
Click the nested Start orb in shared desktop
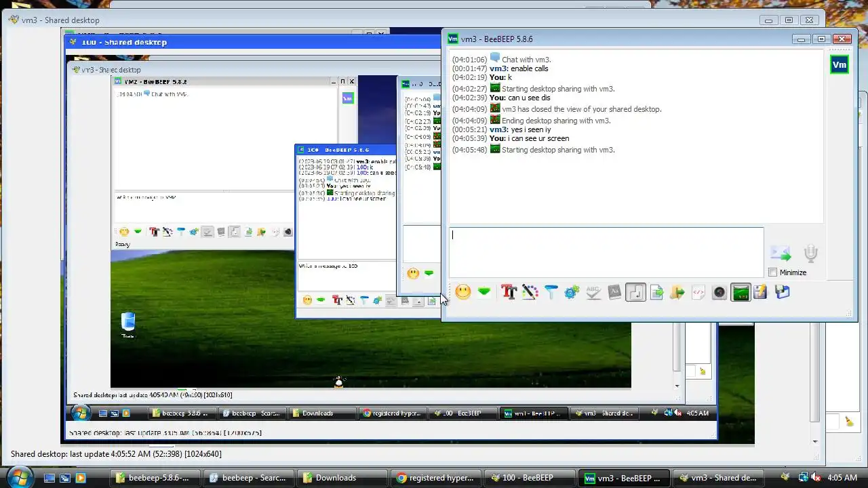pos(81,413)
